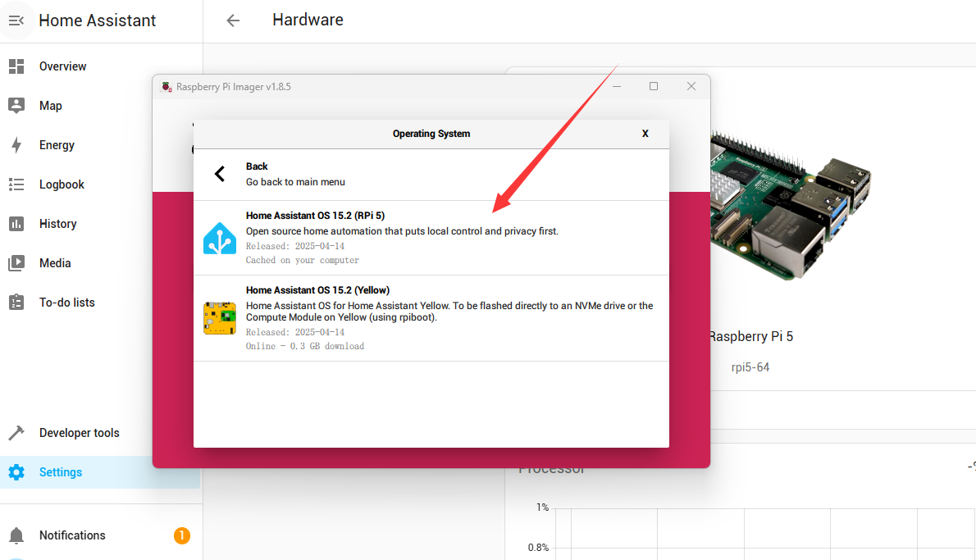Click the History chart icon

(16, 224)
